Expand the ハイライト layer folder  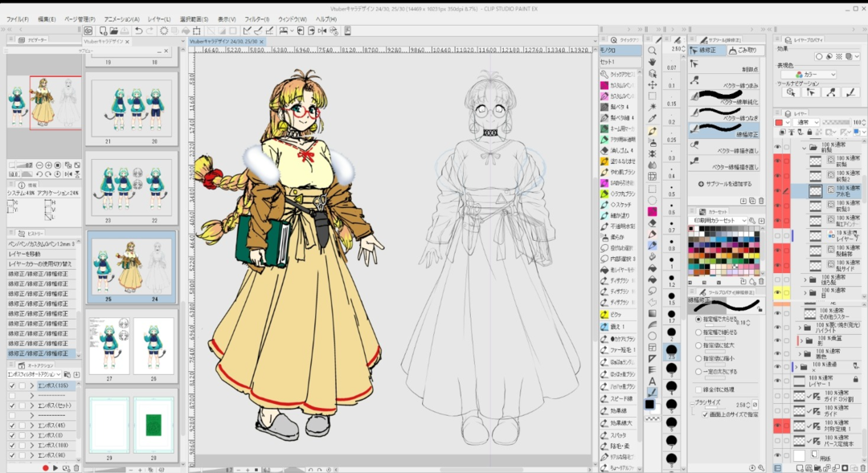800,328
